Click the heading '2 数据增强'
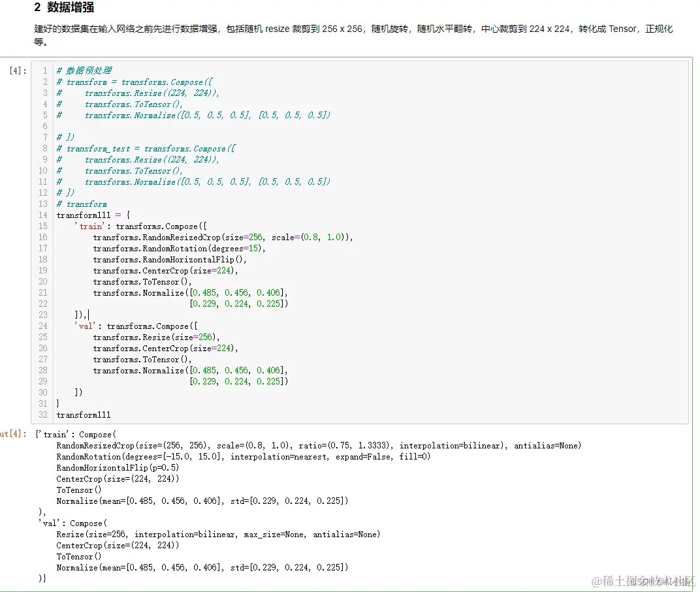This screenshot has height=592, width=700. tap(64, 7)
